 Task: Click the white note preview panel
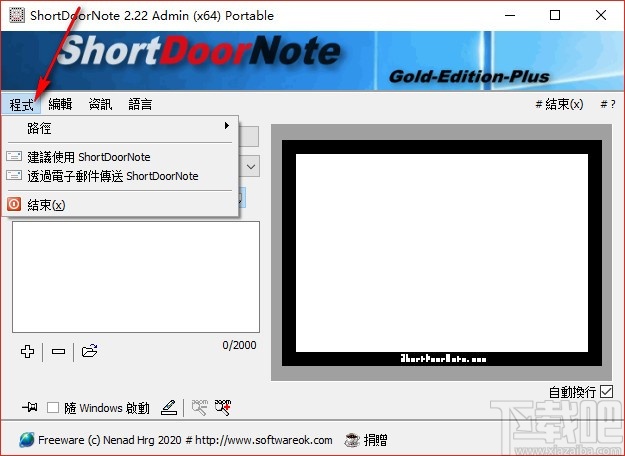click(442, 253)
